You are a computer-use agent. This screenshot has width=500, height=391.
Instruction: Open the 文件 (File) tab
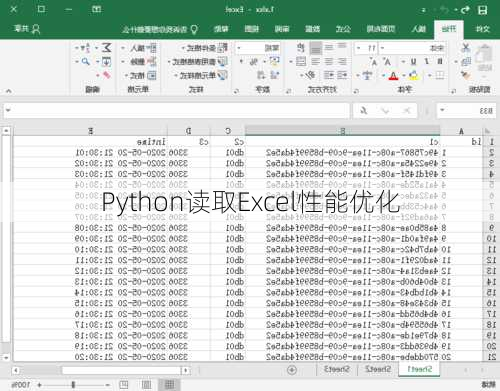(x=482, y=29)
